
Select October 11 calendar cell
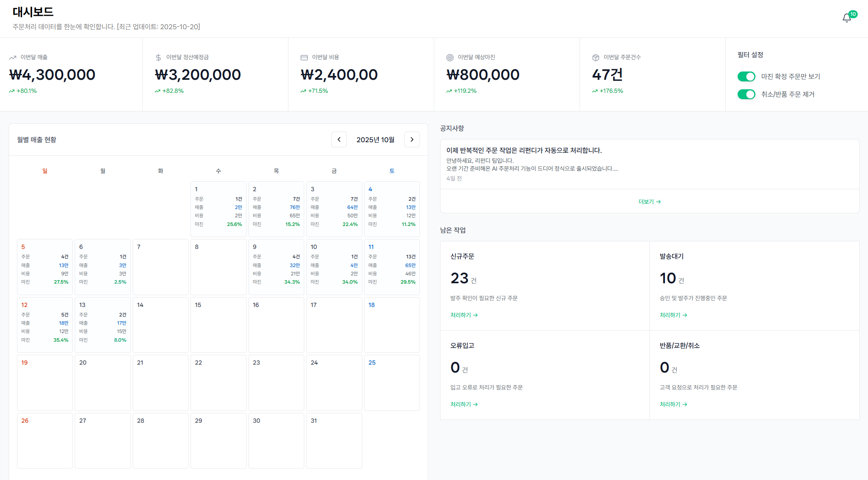[392, 267]
